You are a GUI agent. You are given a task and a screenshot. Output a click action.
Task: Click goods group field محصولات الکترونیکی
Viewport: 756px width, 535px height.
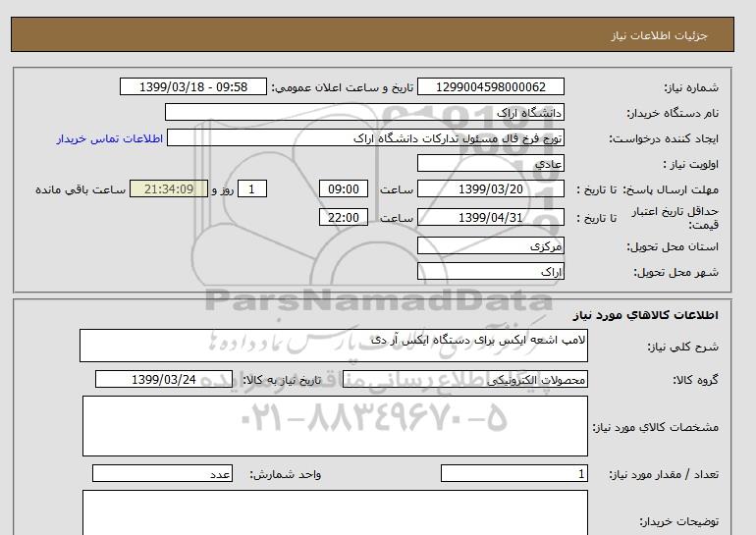(464, 379)
